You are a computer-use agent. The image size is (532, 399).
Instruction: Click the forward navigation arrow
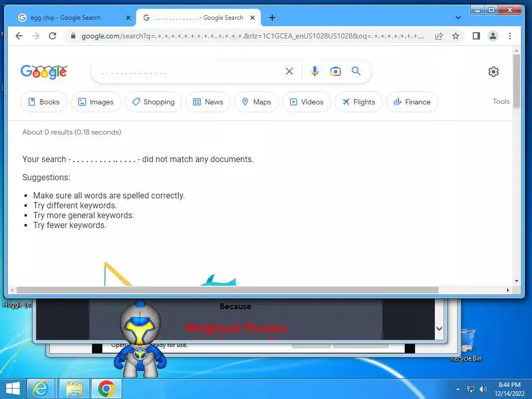(36, 36)
